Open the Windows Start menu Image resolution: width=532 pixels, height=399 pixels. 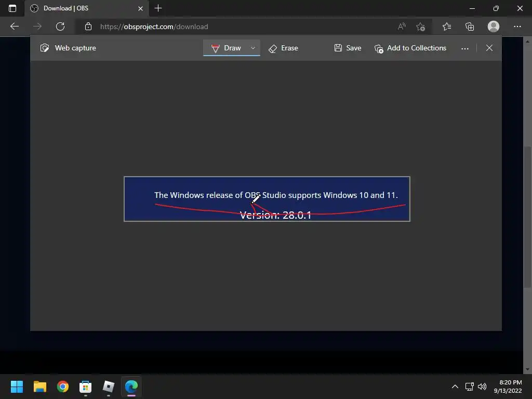[x=17, y=387]
